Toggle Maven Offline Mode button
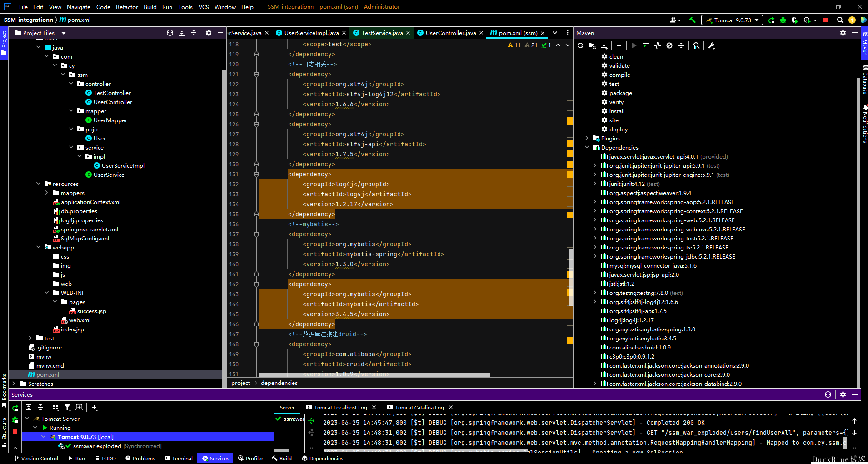 click(x=658, y=45)
